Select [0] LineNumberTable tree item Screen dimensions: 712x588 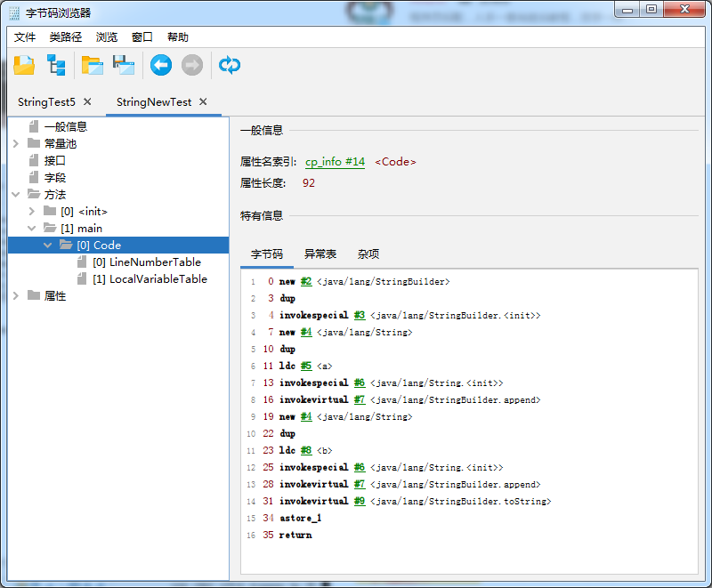147,262
